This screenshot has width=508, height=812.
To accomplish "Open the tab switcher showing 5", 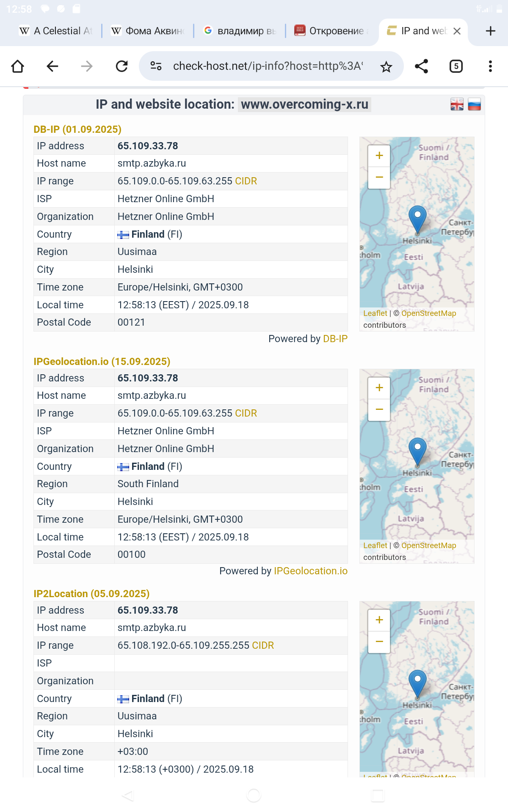I will click(456, 66).
